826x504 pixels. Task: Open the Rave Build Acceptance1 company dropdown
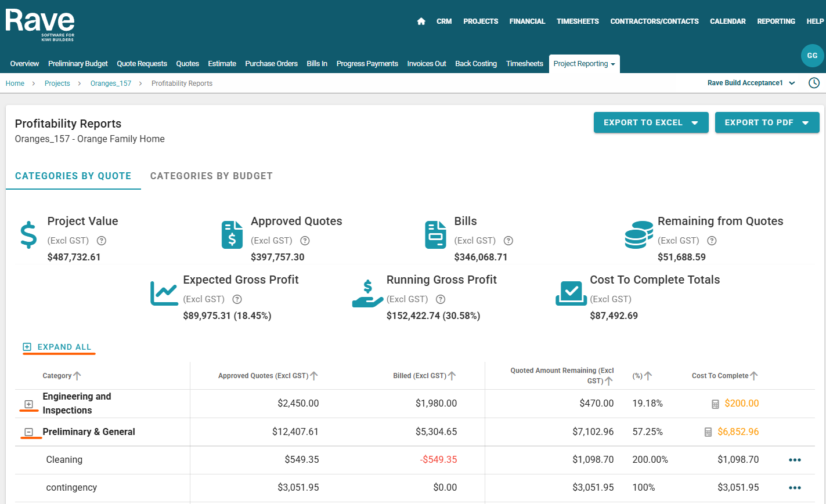(751, 83)
